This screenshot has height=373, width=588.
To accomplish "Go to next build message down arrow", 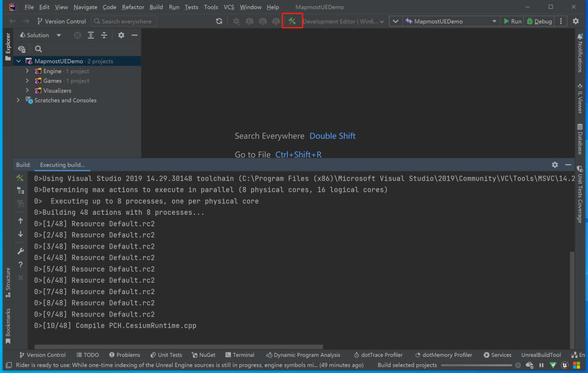I will [x=20, y=234].
